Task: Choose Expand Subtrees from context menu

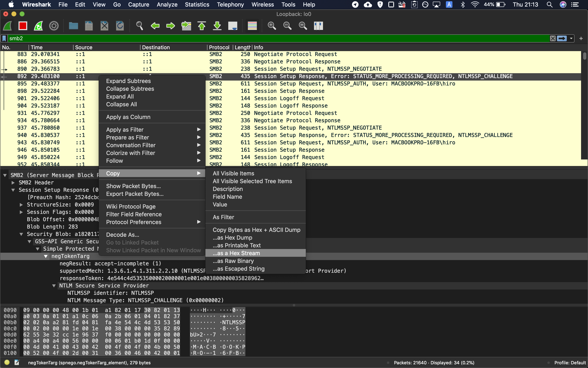Action: (x=152, y=81)
